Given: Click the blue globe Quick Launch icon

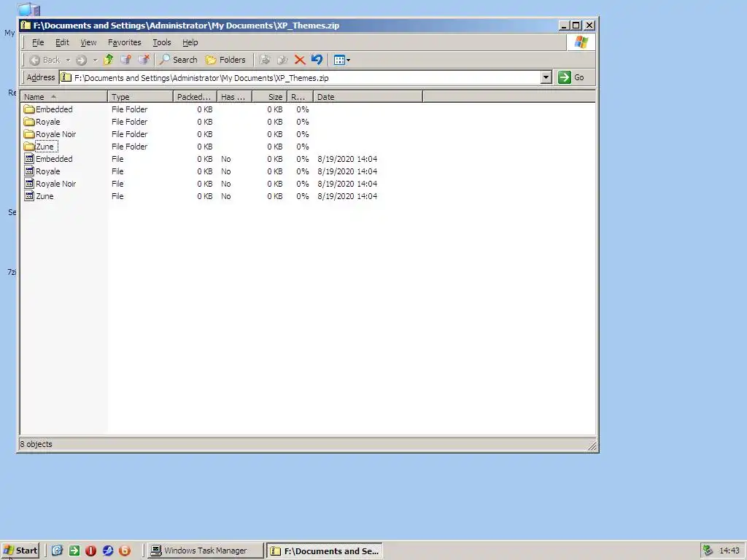Looking at the screenshot, I should click(108, 551).
